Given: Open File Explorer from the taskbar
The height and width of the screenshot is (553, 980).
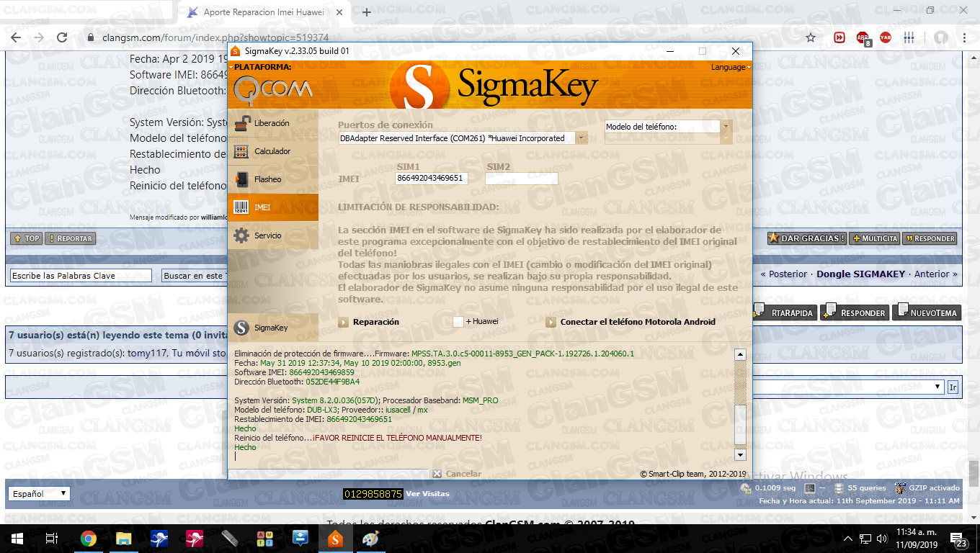Looking at the screenshot, I should pos(123,539).
